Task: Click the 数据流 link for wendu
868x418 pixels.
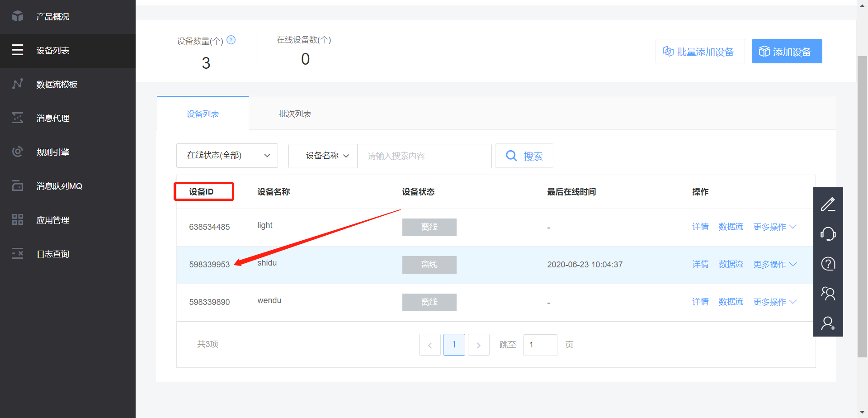Action: click(x=731, y=302)
